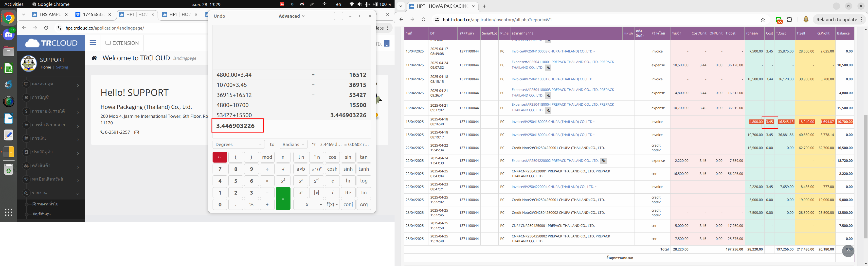Switch to the 17455835 tab
Screen dimensions: 868x266
pyautogui.click(x=93, y=15)
